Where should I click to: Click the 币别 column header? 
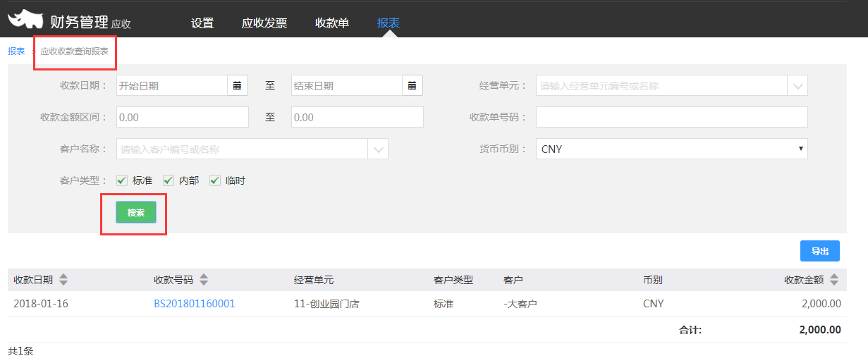[x=653, y=280]
